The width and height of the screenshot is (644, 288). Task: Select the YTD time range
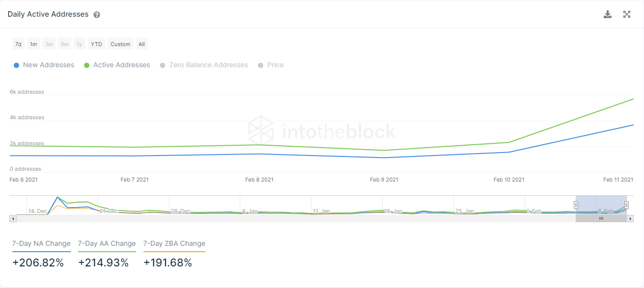tap(96, 44)
